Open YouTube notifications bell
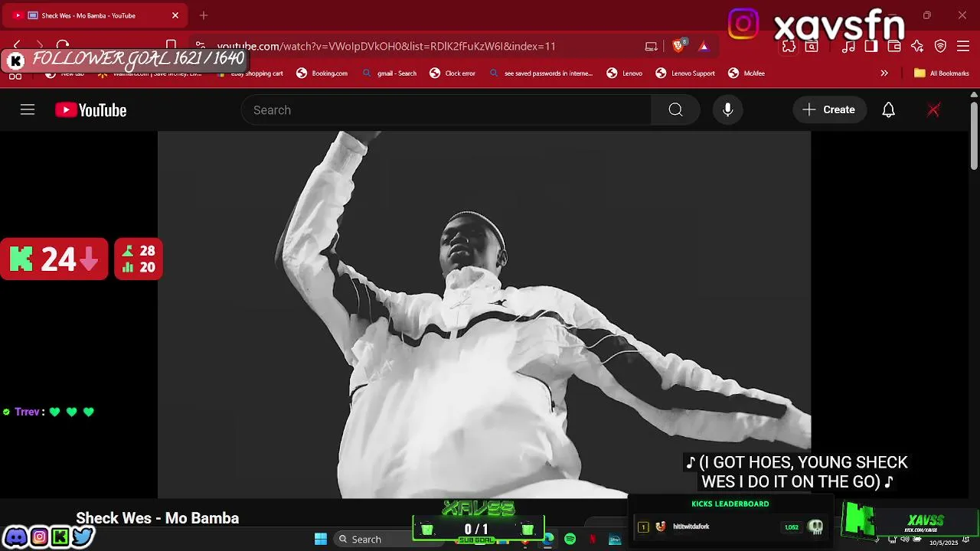Image resolution: width=980 pixels, height=551 pixels. coord(888,110)
